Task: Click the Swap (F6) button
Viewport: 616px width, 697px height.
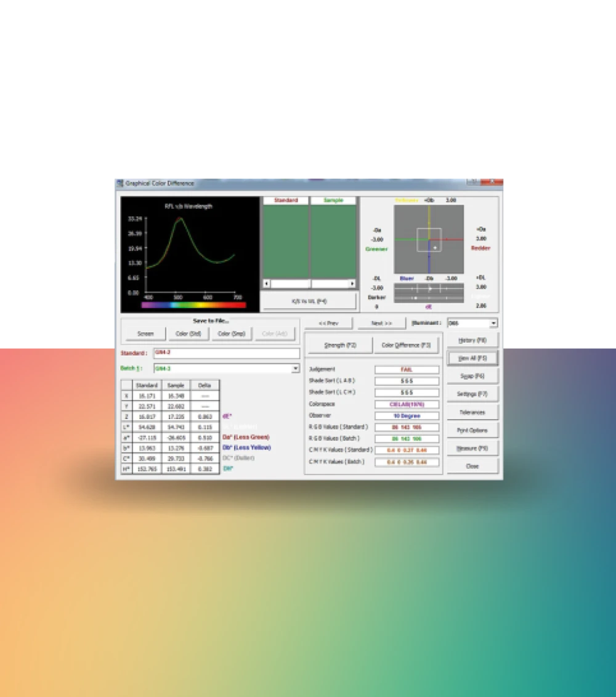Action: pyautogui.click(x=472, y=376)
